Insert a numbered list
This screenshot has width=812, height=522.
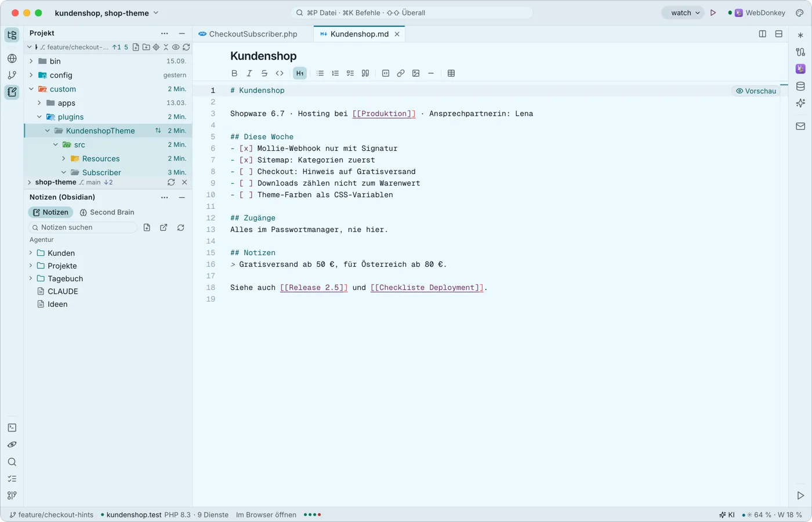tap(335, 73)
